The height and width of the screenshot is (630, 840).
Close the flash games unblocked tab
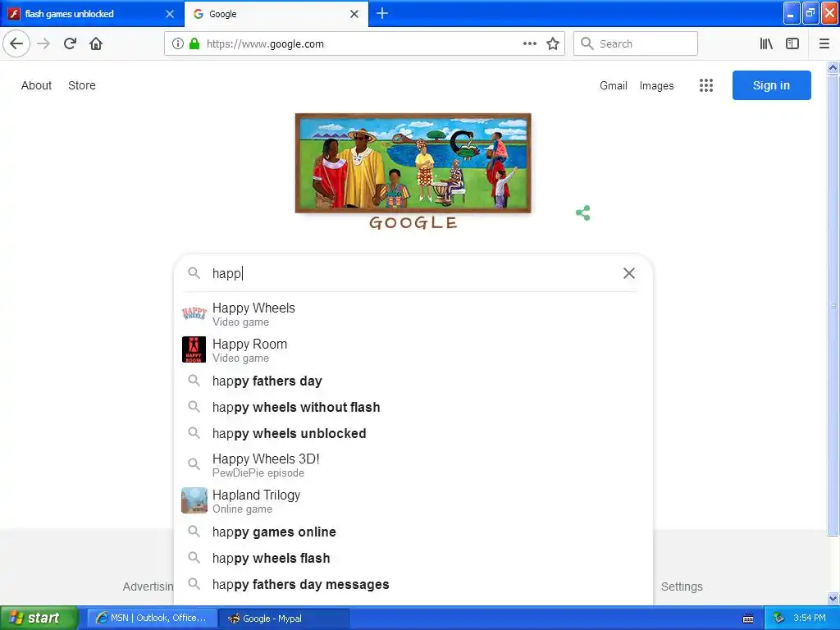pyautogui.click(x=170, y=14)
